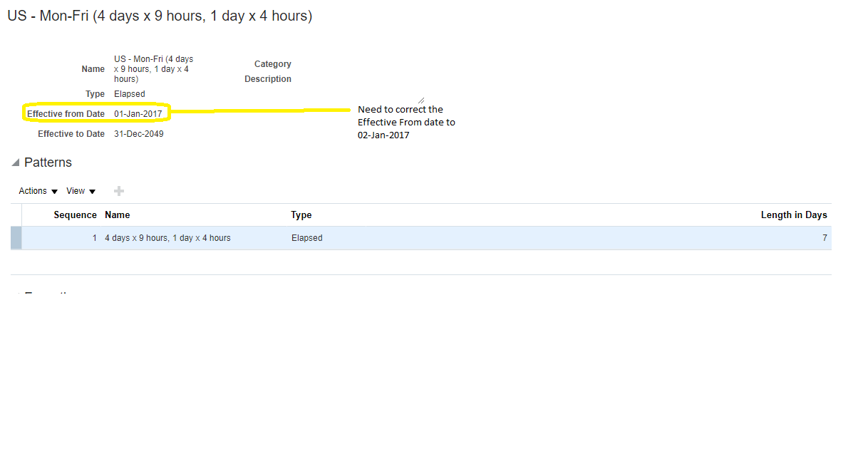Image resolution: width=868 pixels, height=449 pixels.
Task: Click the Effective to Date value 31-Dec-2049
Action: pyautogui.click(x=138, y=133)
